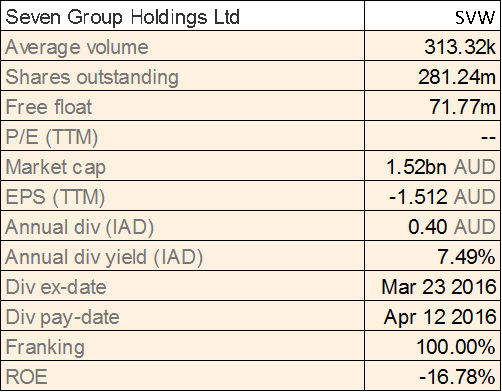502x392 pixels.
Task: Select the Average volume label
Action: [77, 47]
